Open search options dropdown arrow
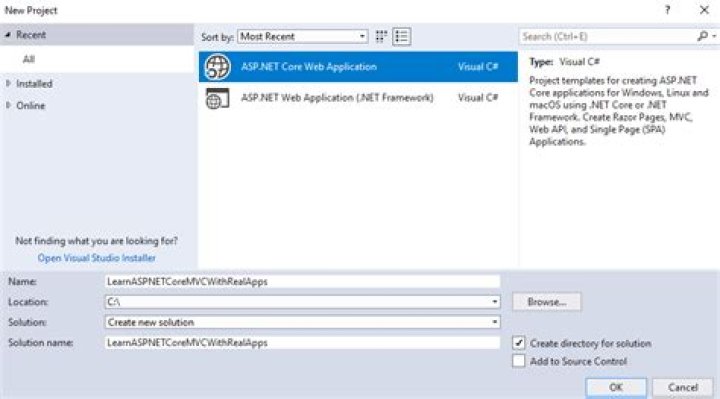 (714, 36)
